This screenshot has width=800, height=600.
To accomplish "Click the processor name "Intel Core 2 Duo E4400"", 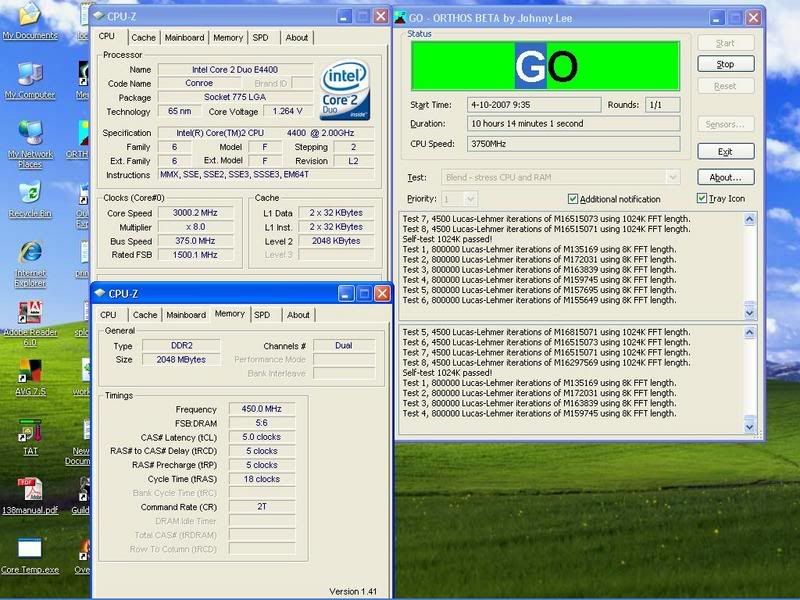I will [235, 69].
